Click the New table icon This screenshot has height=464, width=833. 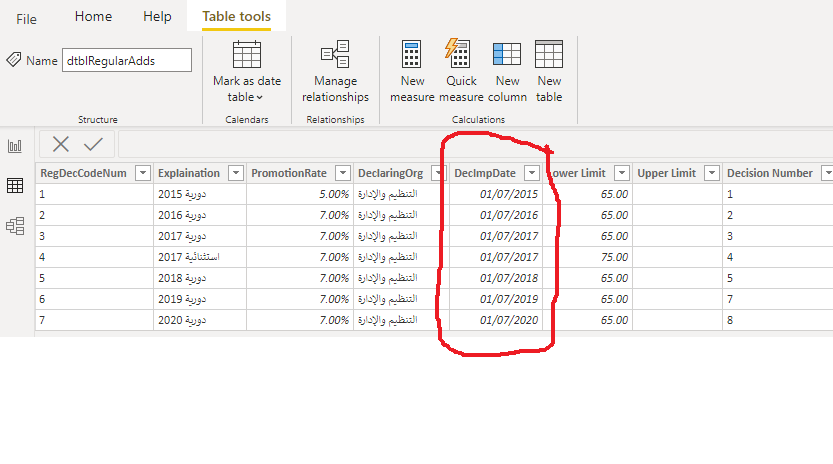coord(549,54)
